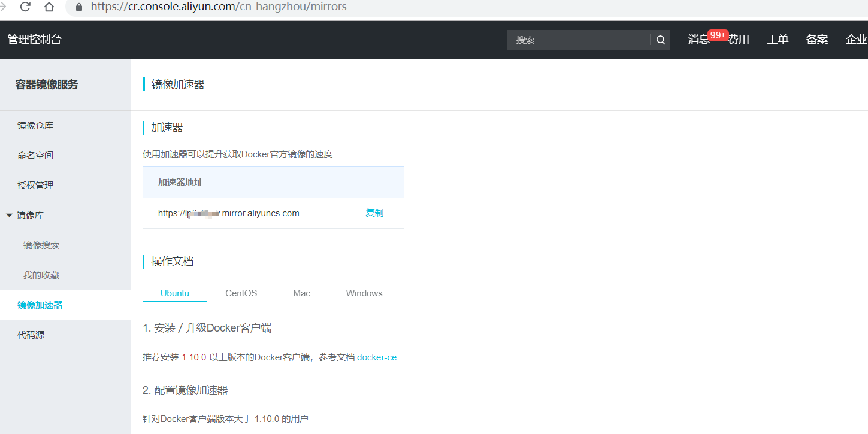Viewport: 868px width, 434px height.
Task: Go to 代码源 in sidebar
Action: [x=31, y=335]
